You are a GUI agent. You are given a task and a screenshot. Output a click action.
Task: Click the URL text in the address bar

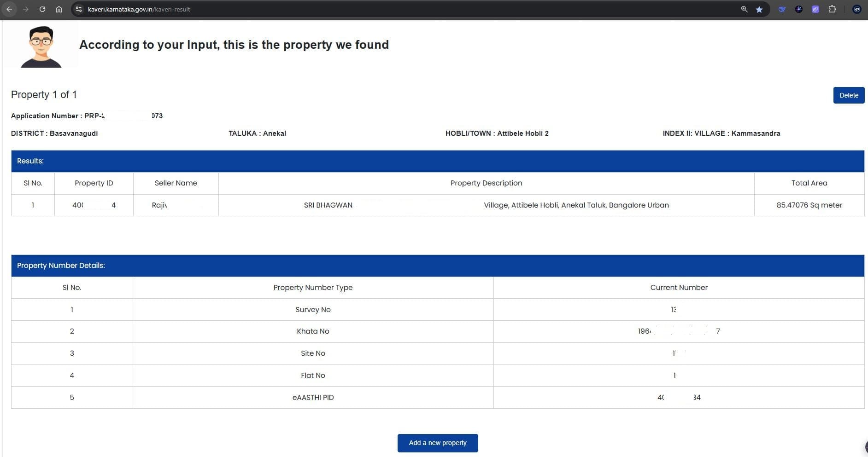[x=139, y=9]
